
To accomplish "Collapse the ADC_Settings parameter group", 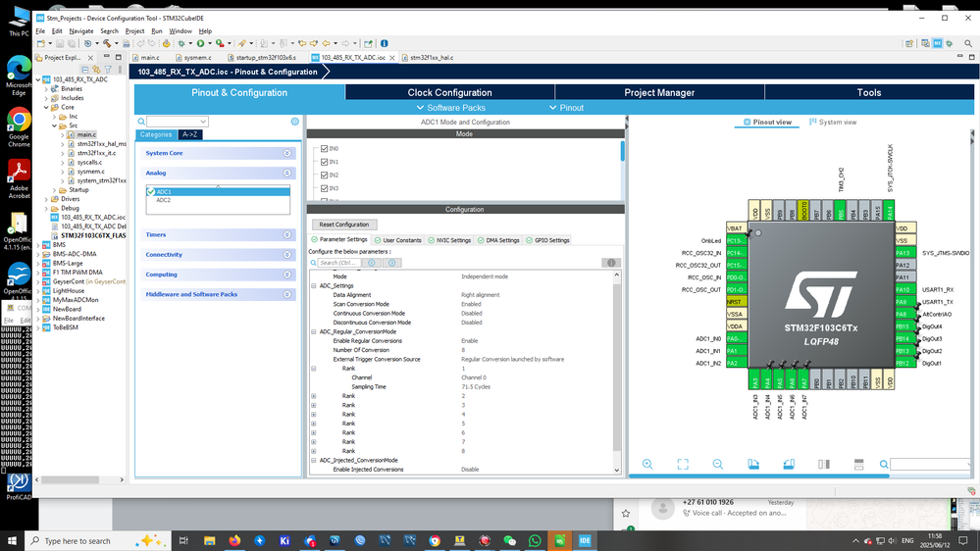I will click(314, 285).
